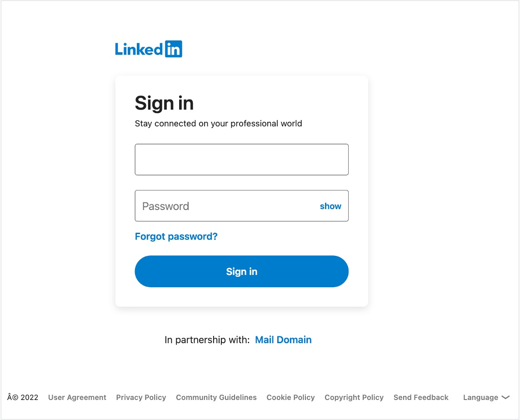This screenshot has width=520, height=420.
Task: Focus the empty email or username field
Action: coord(241,160)
